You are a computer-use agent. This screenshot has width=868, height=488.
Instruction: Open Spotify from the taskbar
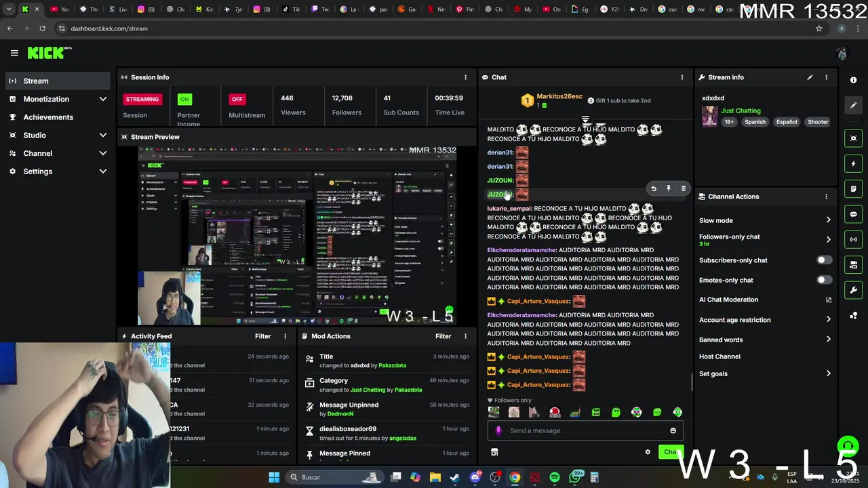tap(555, 477)
